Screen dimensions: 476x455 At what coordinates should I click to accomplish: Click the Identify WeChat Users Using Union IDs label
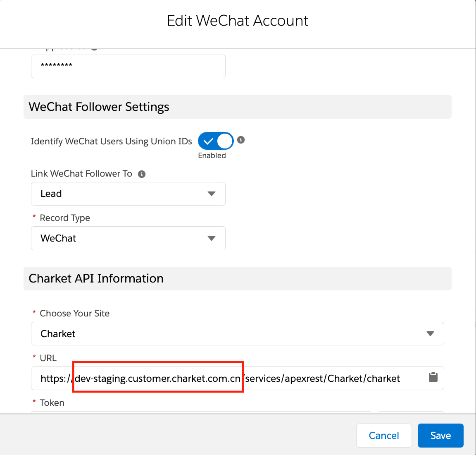coord(111,141)
